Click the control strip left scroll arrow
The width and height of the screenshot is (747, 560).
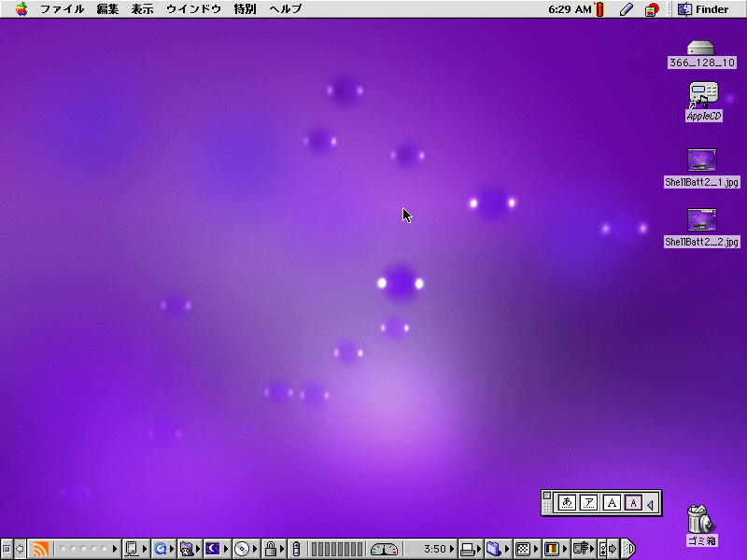click(20, 549)
